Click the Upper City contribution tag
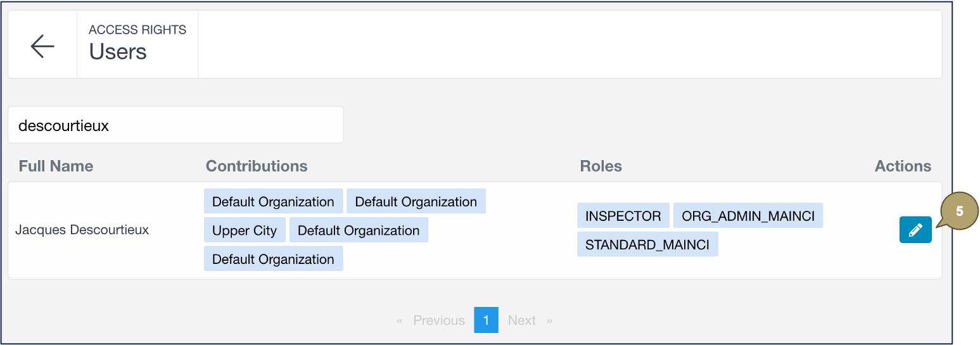This screenshot has height=345, width=980. point(245,230)
